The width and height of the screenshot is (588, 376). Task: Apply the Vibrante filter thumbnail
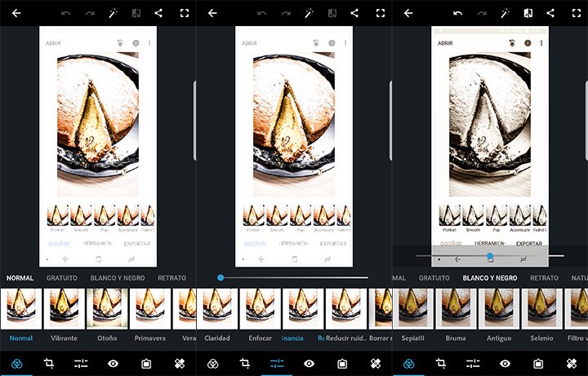(65, 308)
